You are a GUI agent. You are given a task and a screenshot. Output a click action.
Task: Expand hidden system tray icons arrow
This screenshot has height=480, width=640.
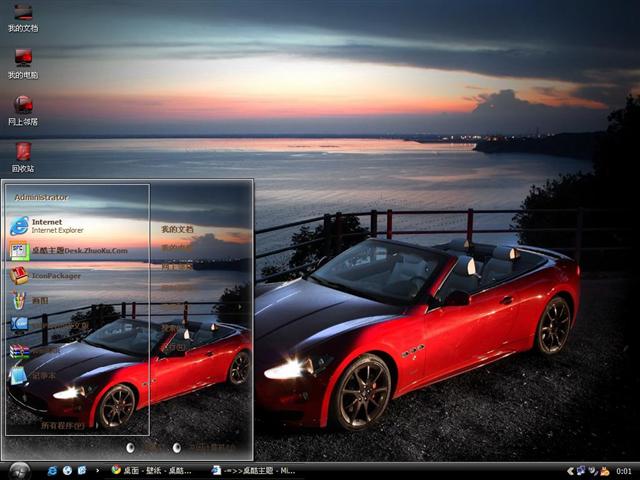click(x=569, y=470)
